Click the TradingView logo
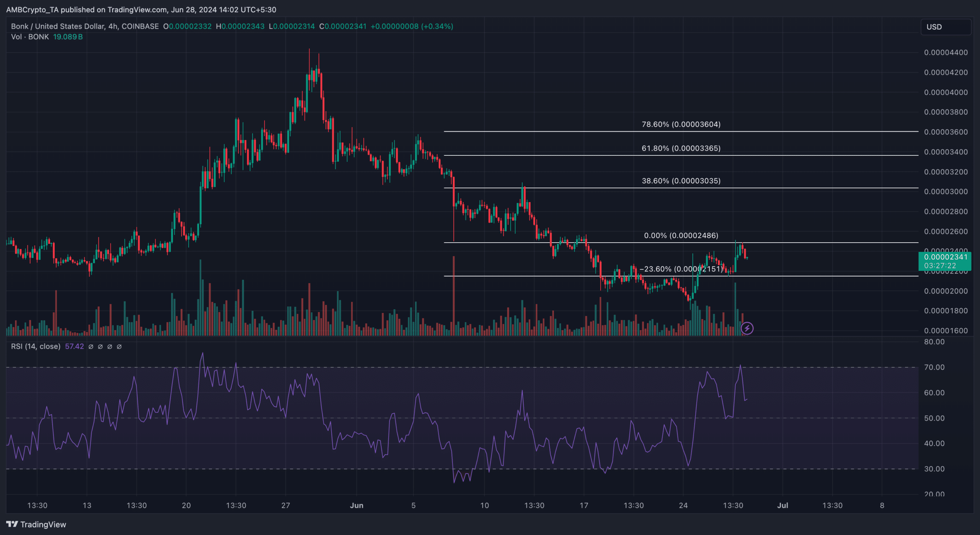This screenshot has height=535, width=980. point(36,524)
